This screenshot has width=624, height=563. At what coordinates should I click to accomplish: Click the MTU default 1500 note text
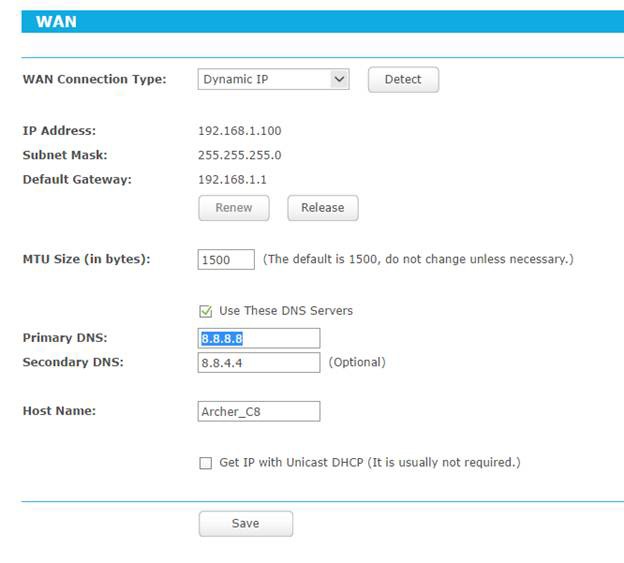[x=418, y=259]
